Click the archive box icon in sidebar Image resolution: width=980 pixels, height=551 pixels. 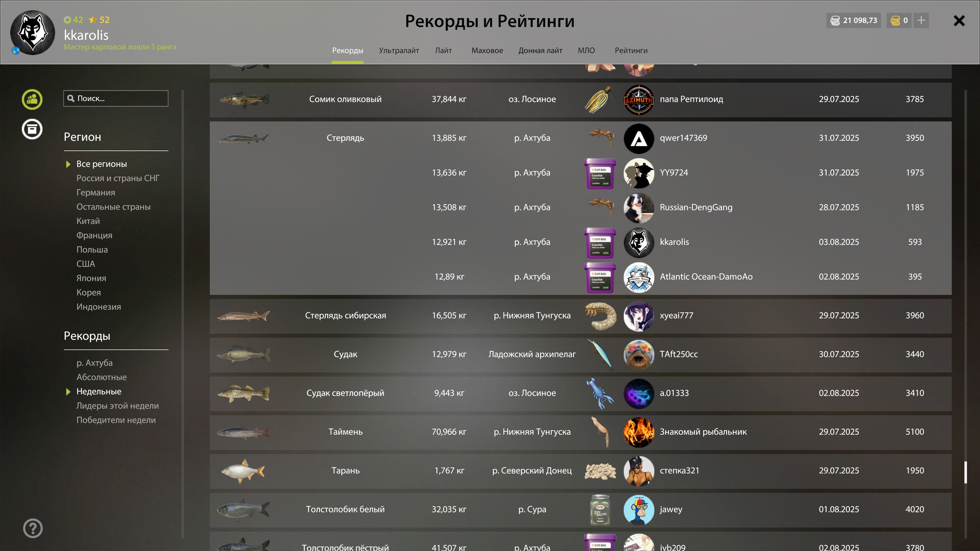point(32,129)
